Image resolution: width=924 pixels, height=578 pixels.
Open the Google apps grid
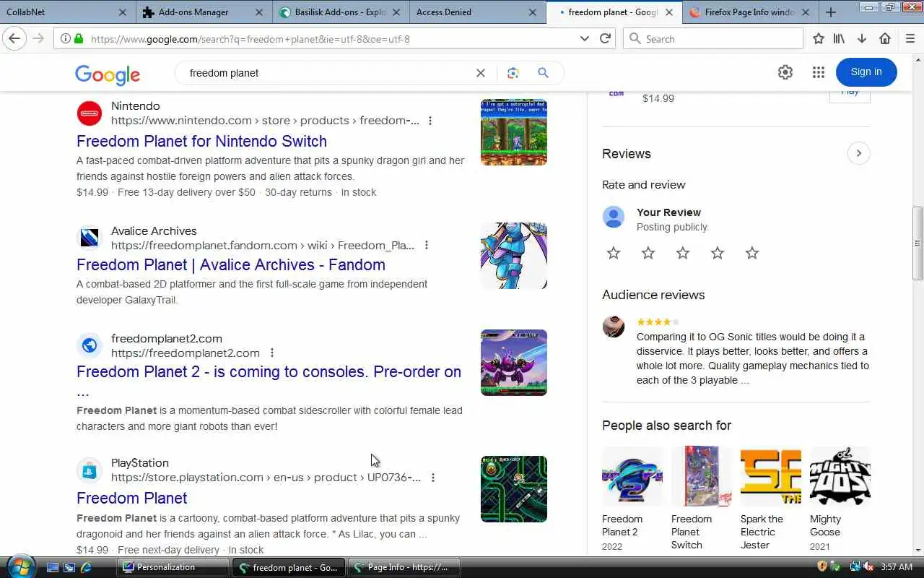click(x=818, y=72)
